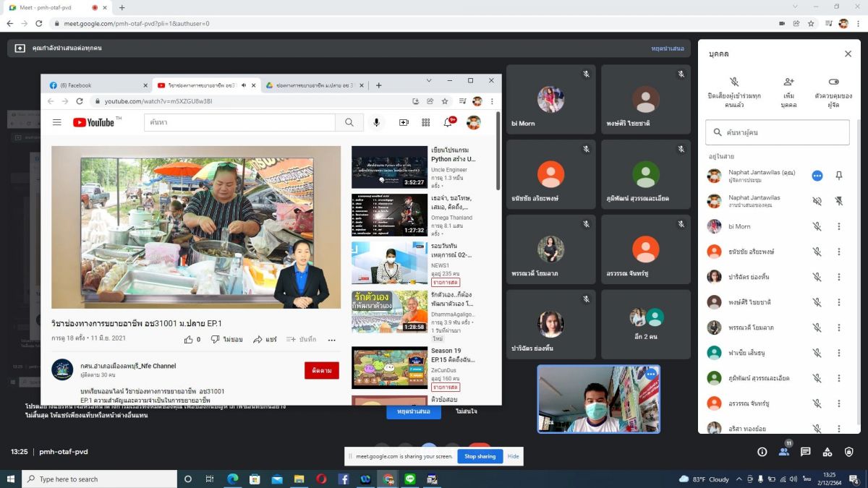Open a new Chrome tab

pyautogui.click(x=122, y=7)
